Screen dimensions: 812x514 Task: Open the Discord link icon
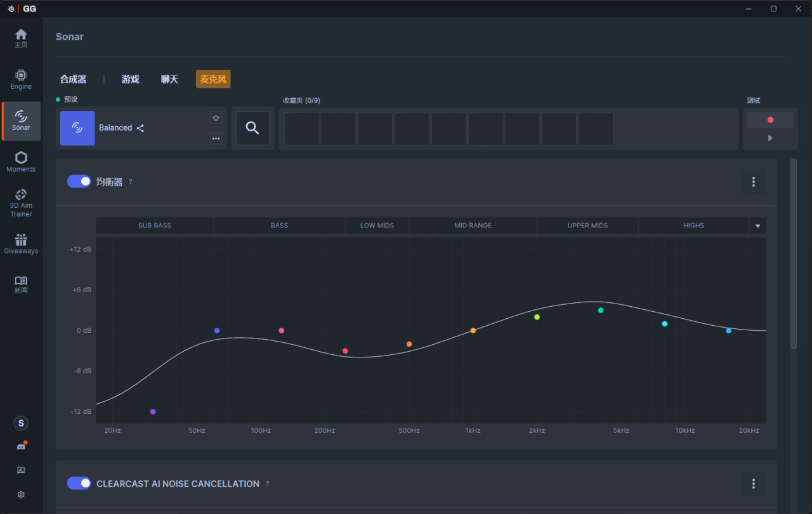21,446
